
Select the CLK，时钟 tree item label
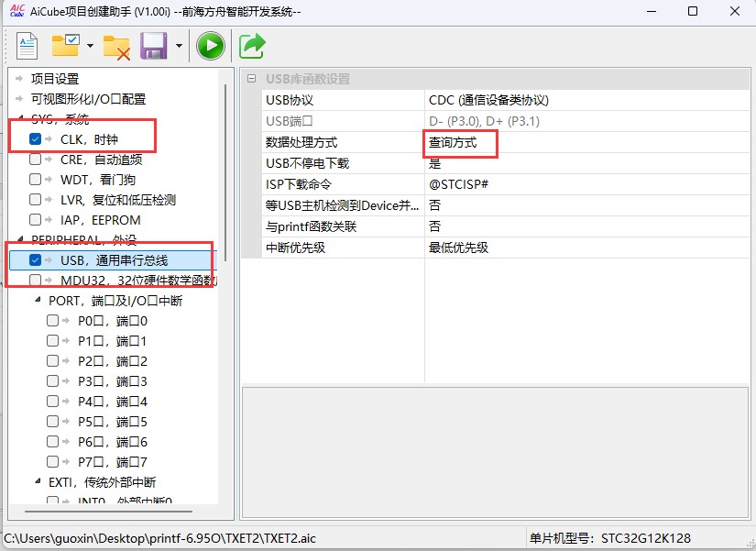pos(89,139)
